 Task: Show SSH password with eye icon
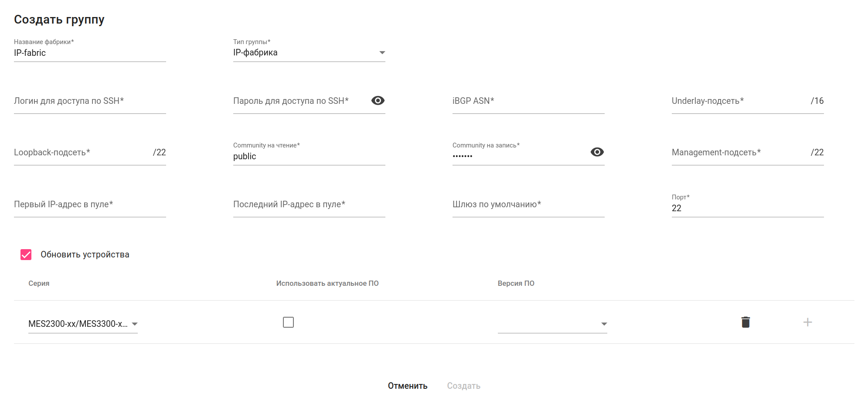click(x=378, y=101)
